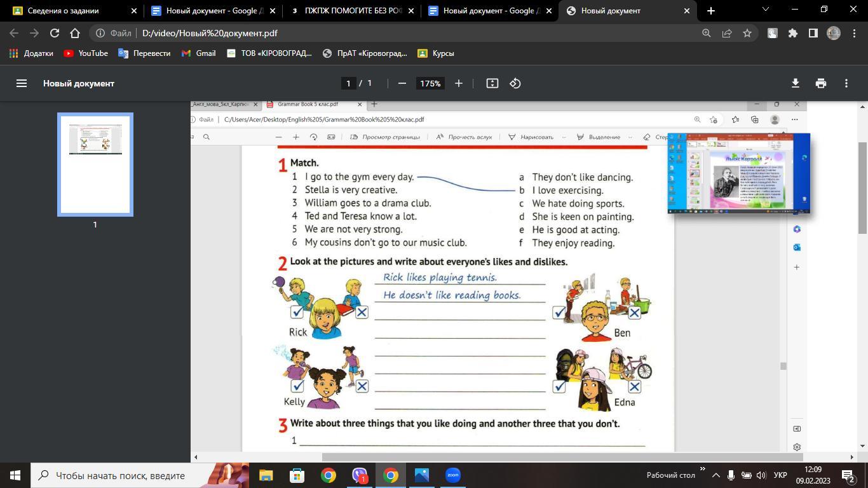Image resolution: width=868 pixels, height=488 pixels.
Task: Download the PDF document
Action: click(x=795, y=83)
